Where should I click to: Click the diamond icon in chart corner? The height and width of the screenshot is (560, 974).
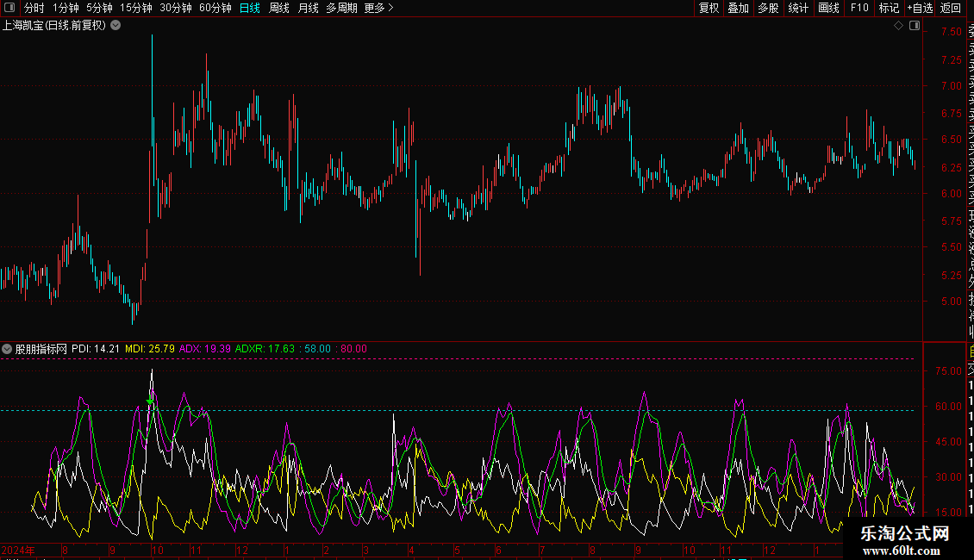tap(898, 26)
